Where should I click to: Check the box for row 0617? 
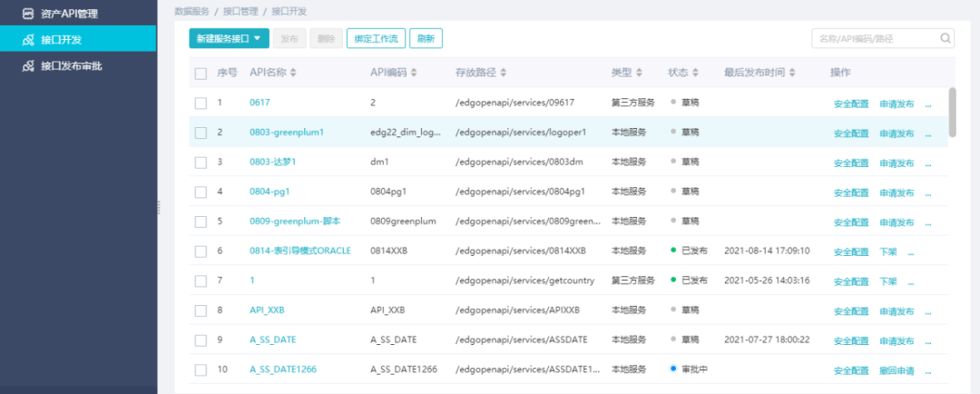pos(201,103)
